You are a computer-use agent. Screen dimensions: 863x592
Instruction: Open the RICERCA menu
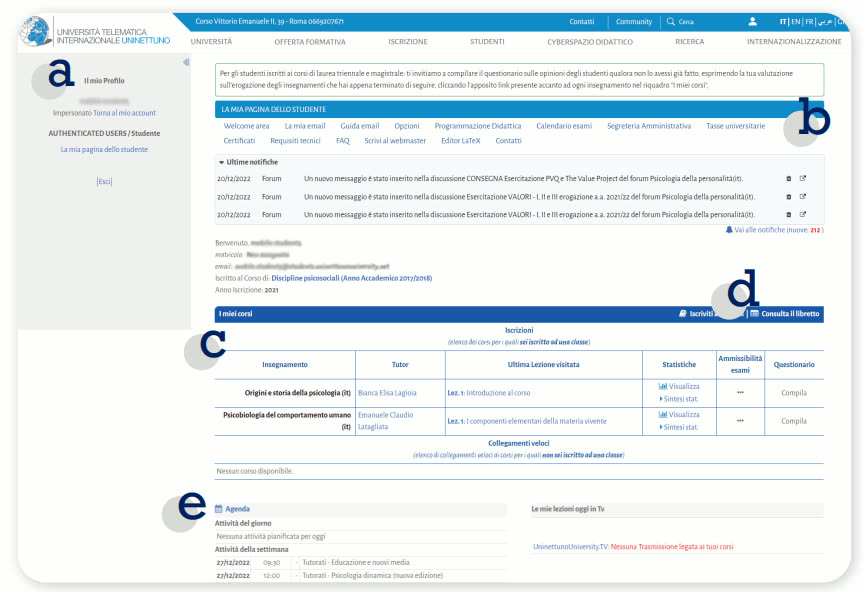(x=690, y=42)
